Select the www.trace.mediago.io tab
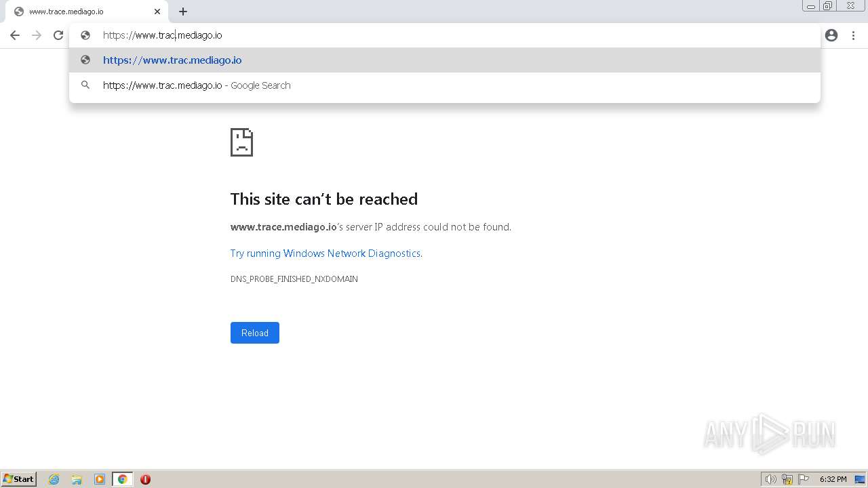 tap(87, 12)
